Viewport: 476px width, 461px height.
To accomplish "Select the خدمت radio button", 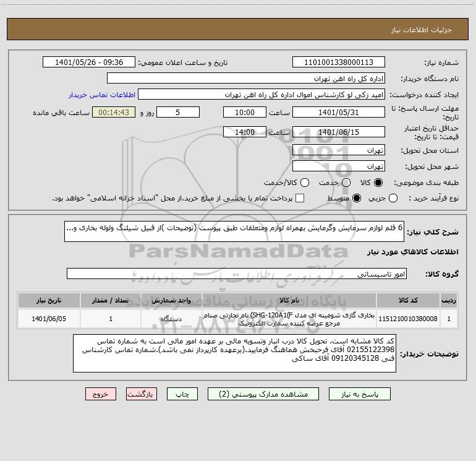I will (x=346, y=183).
